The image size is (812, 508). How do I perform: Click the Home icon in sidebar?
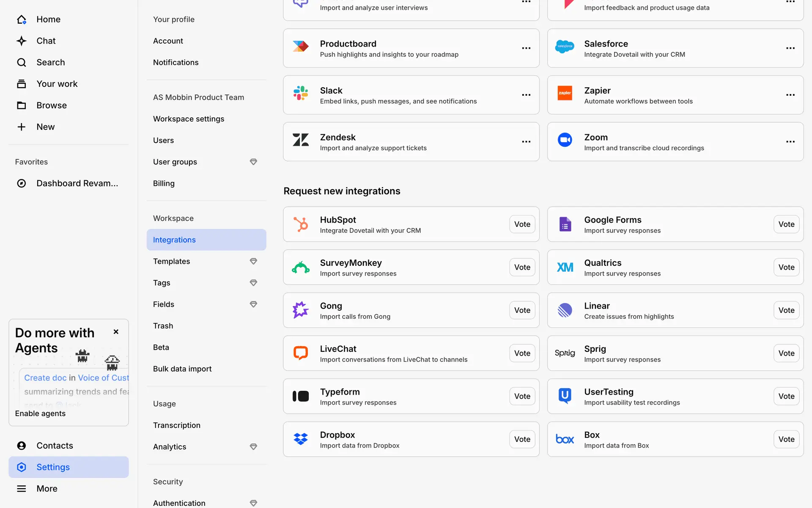point(22,19)
